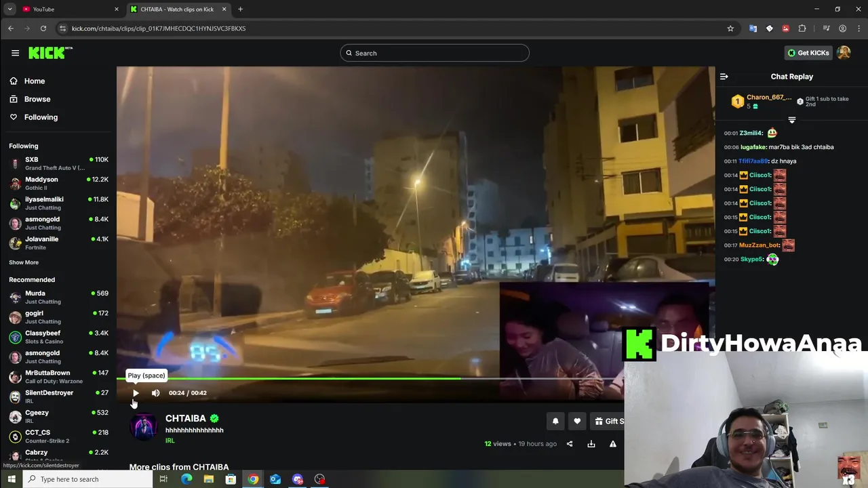Image resolution: width=868 pixels, height=488 pixels.
Task: Mute the clip with the volume icon
Action: point(155,393)
